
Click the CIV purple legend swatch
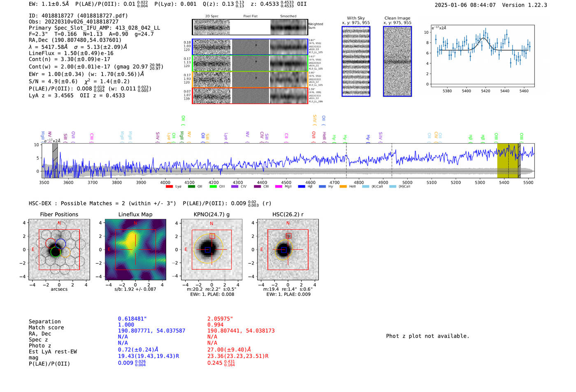(x=235, y=187)
